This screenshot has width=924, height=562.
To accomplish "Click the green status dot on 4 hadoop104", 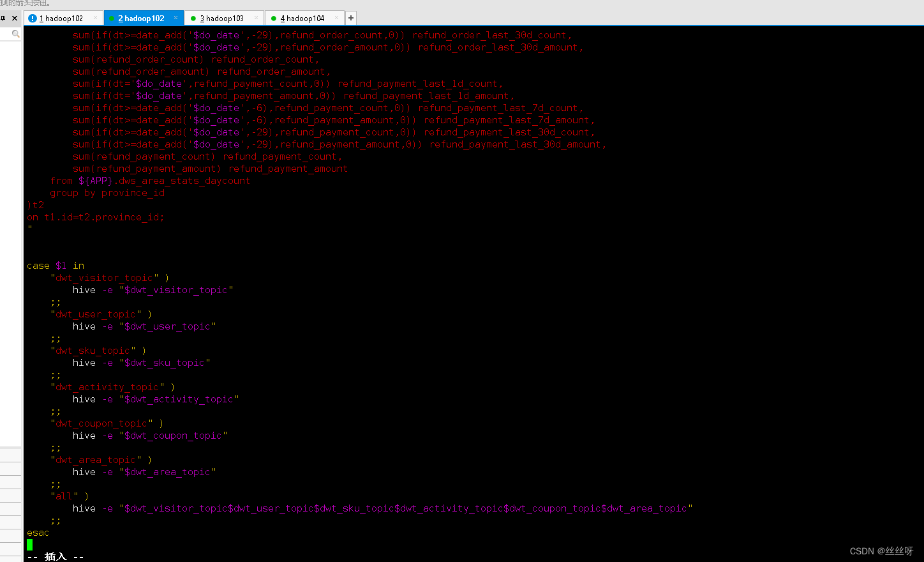I will tap(274, 19).
